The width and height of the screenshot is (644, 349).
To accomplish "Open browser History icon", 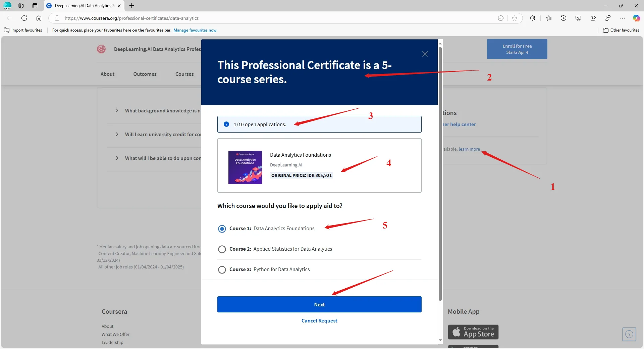I will [x=563, y=18].
